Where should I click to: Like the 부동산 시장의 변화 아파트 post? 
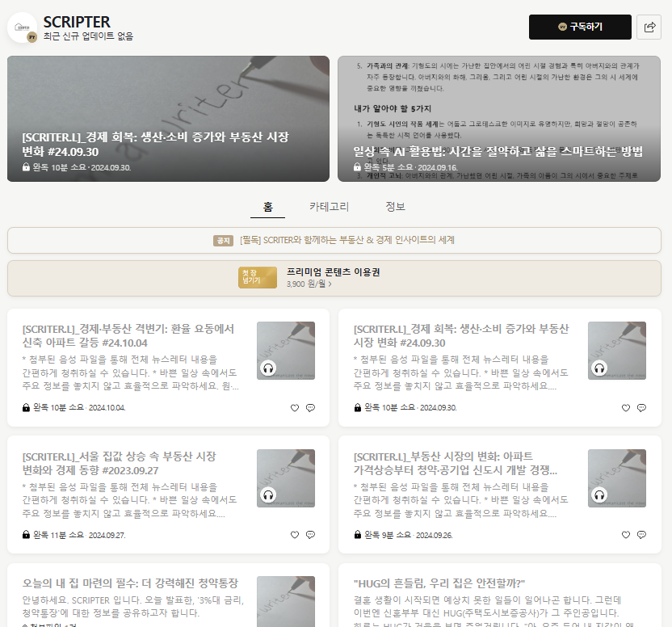click(x=626, y=535)
